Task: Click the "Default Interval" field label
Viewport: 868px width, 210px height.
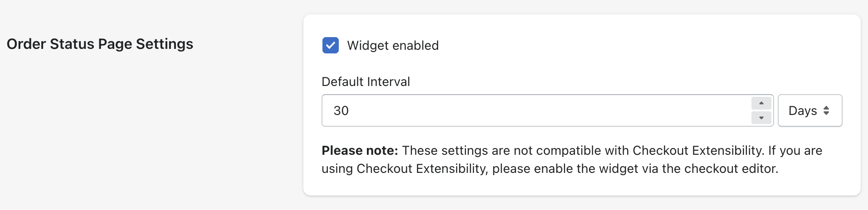Action: click(366, 82)
